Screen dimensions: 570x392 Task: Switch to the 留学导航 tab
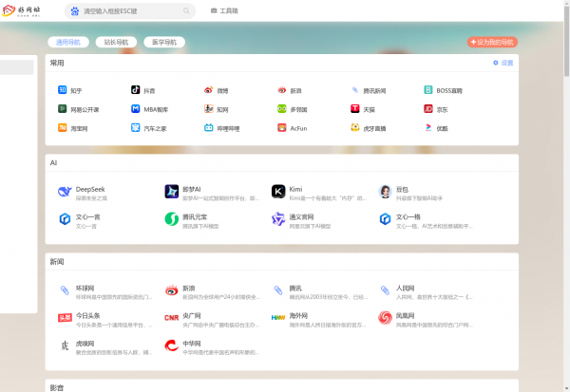tap(164, 43)
